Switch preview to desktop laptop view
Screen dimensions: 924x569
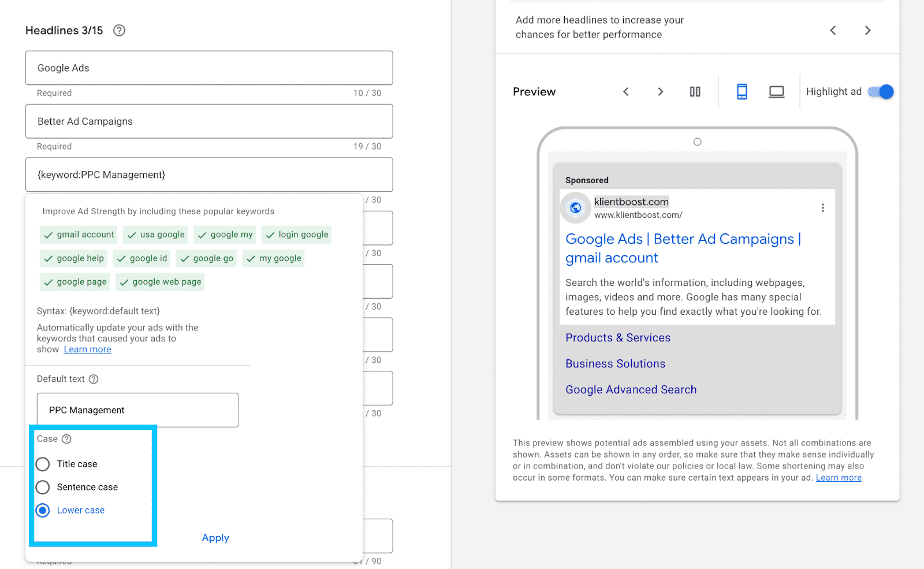[x=777, y=92]
